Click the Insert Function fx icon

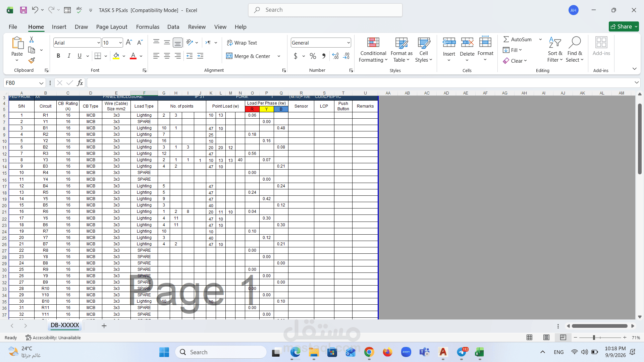(80, 83)
